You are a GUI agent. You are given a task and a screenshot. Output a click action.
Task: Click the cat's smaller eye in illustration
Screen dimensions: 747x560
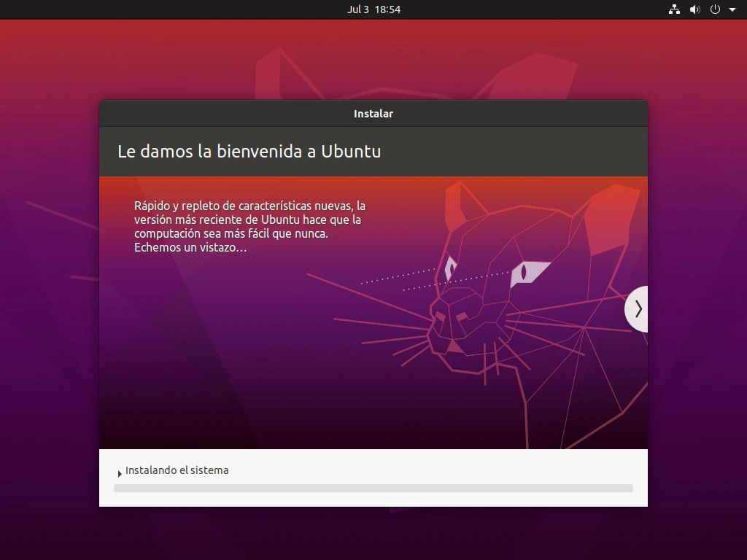449,268
